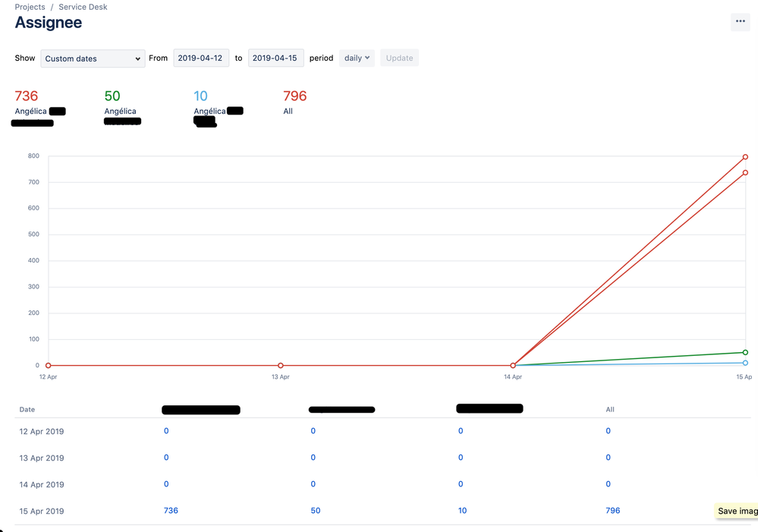Open the more options (•••) menu
The height and width of the screenshot is (532, 758).
pyautogui.click(x=740, y=21)
